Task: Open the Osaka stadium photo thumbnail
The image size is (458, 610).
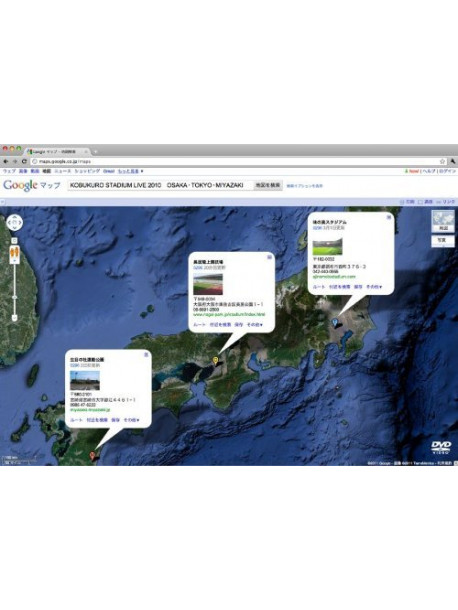Action: click(x=208, y=284)
